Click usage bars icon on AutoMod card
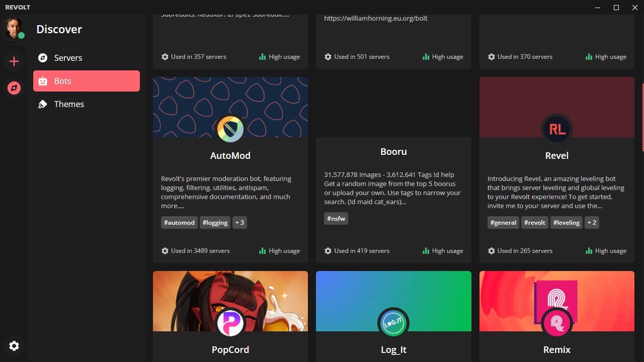Screen dimensions: 644x362 coord(262,251)
